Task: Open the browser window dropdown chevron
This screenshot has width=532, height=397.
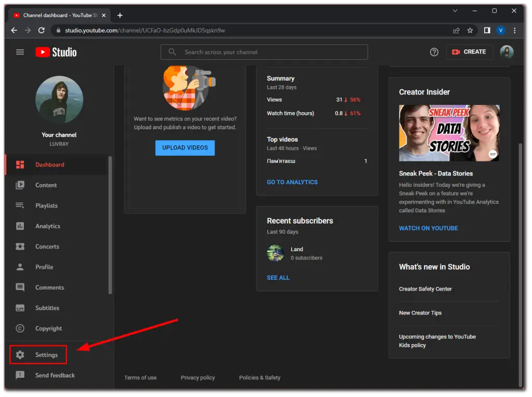Action: 455,10
